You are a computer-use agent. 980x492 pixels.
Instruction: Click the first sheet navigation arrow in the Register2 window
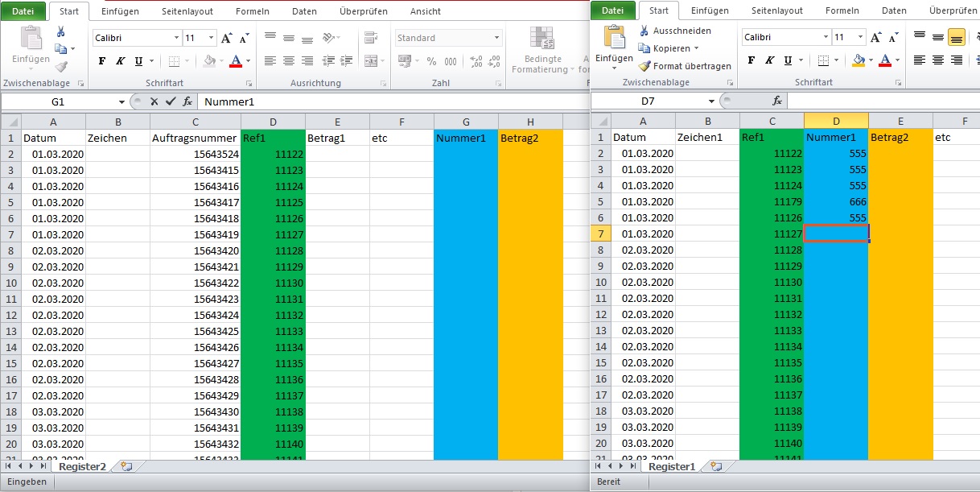pyautogui.click(x=8, y=466)
